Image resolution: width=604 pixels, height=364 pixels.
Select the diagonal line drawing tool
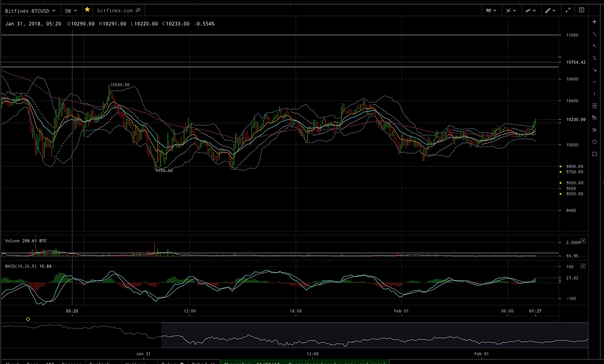[594, 34]
